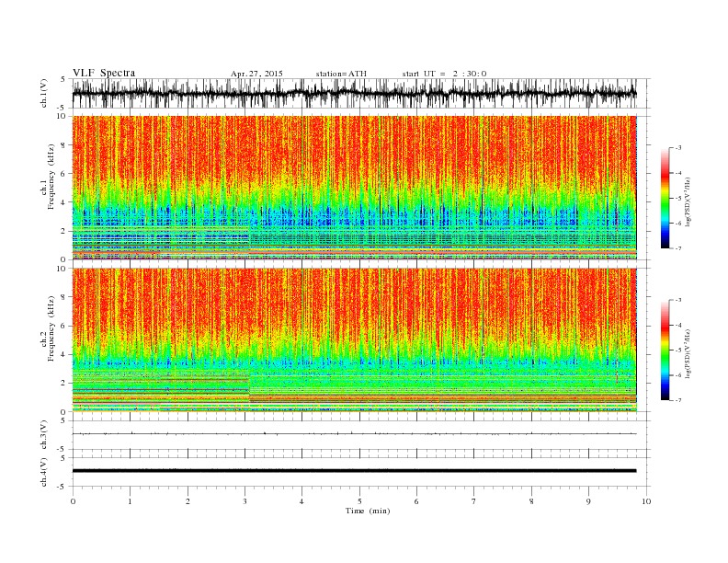Select the "ch.1 Frequency (kHz)" axis label
Screen dimensions: 728x563
pyautogui.click(x=48, y=177)
